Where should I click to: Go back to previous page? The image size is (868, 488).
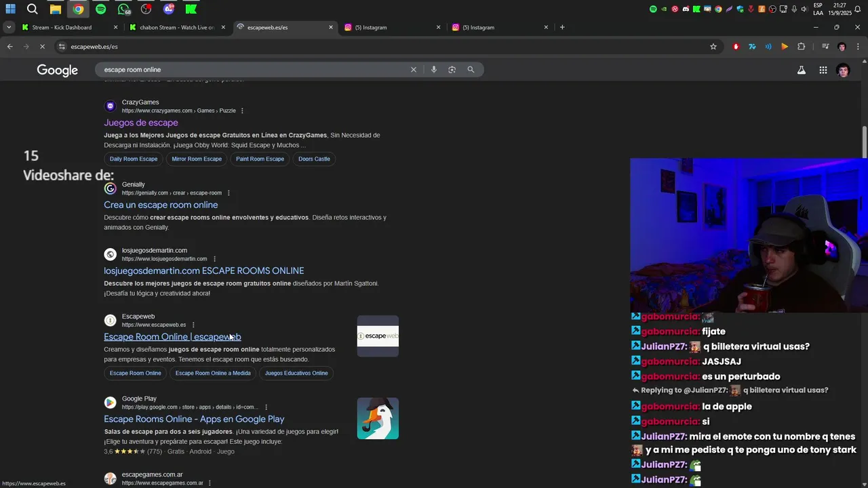click(x=9, y=47)
